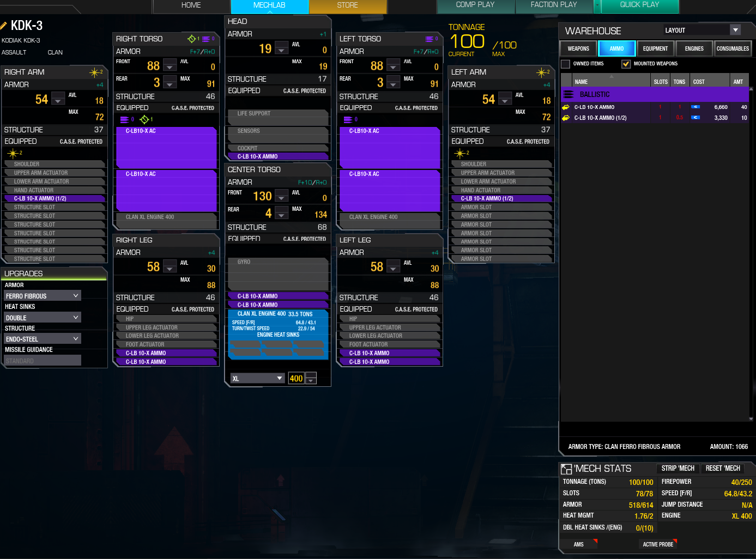Select the upper C-LB10-X AC in Right Torso
The height and width of the screenshot is (559, 756).
point(166,148)
